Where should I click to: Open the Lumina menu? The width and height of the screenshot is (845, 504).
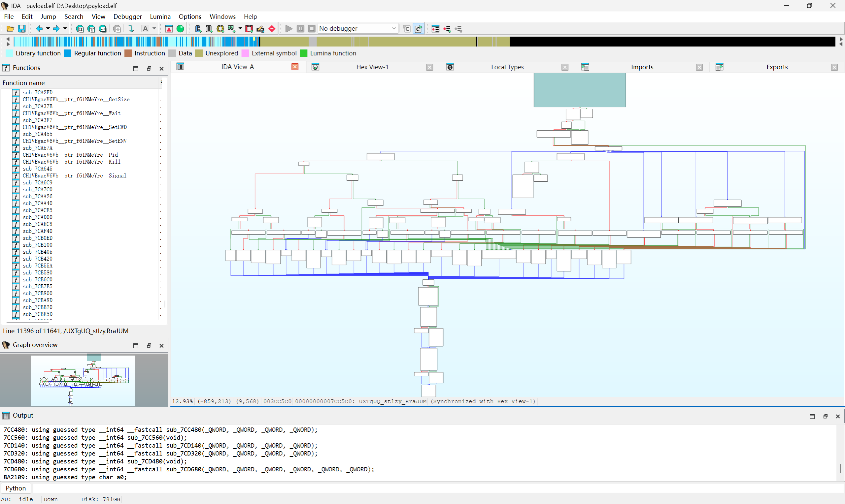pyautogui.click(x=160, y=16)
